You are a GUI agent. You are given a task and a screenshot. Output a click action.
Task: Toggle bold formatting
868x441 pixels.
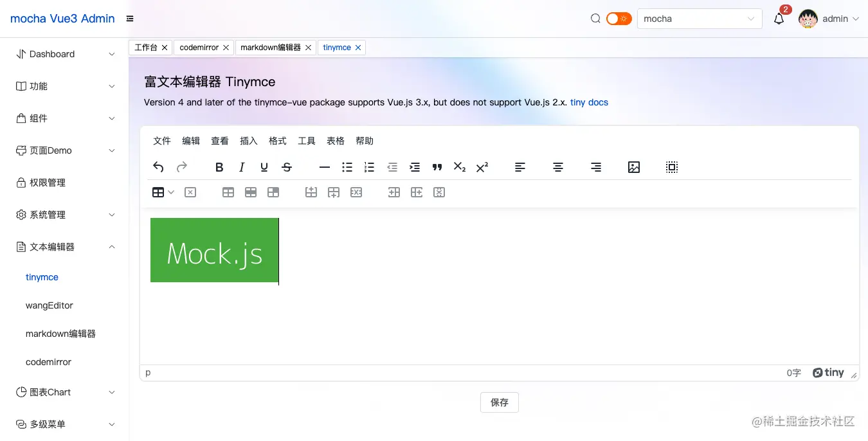219,167
